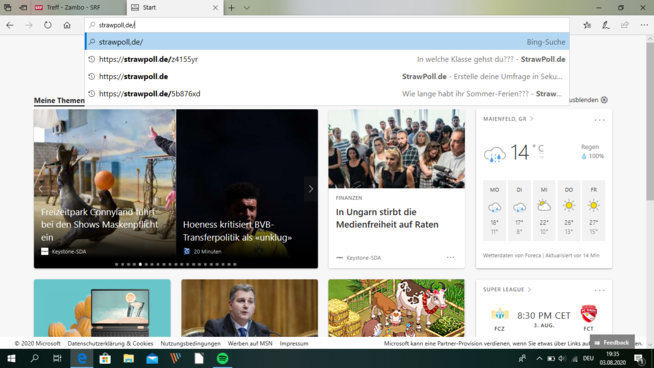Close the Start tab
The height and width of the screenshot is (368, 654).
pos(215,8)
